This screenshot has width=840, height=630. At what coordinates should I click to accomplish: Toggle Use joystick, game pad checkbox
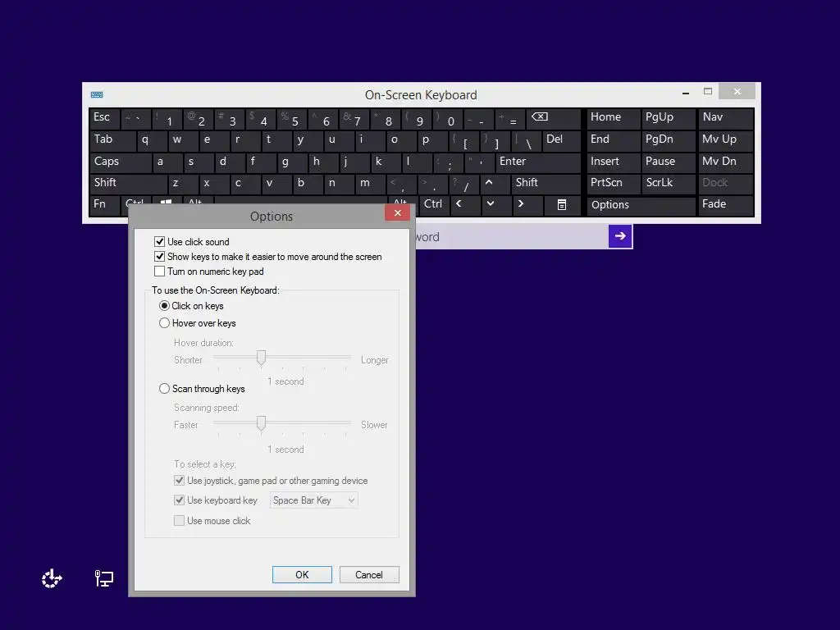(180, 481)
